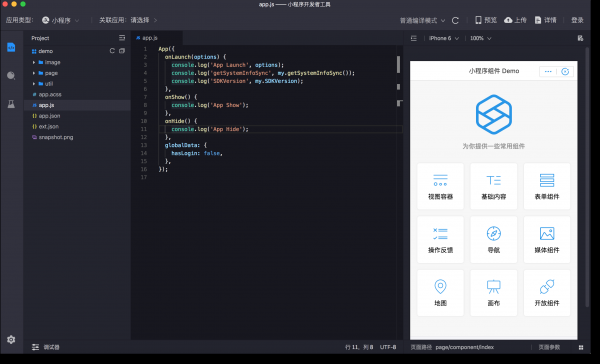This screenshot has height=364, width=600.
Task: Select the app.js editor tab
Action: tap(147, 38)
